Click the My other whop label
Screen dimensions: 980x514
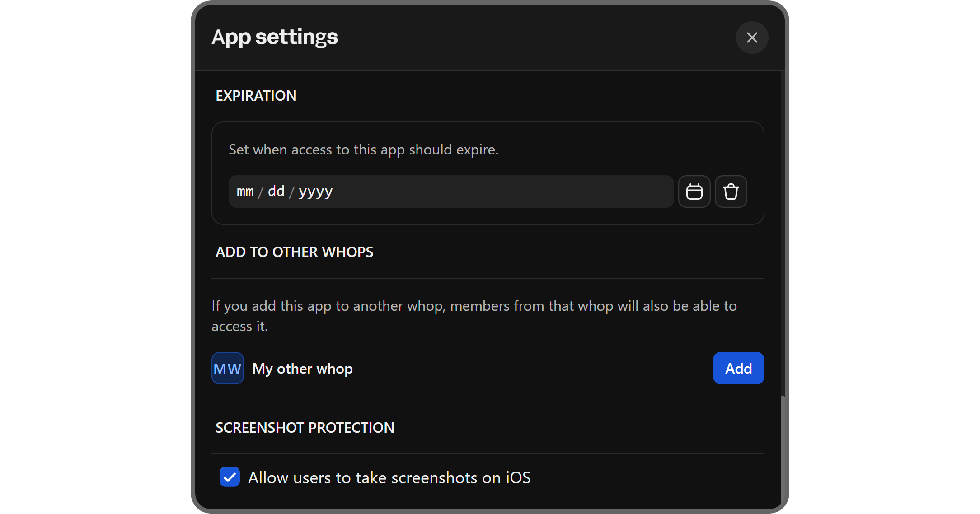tap(302, 368)
